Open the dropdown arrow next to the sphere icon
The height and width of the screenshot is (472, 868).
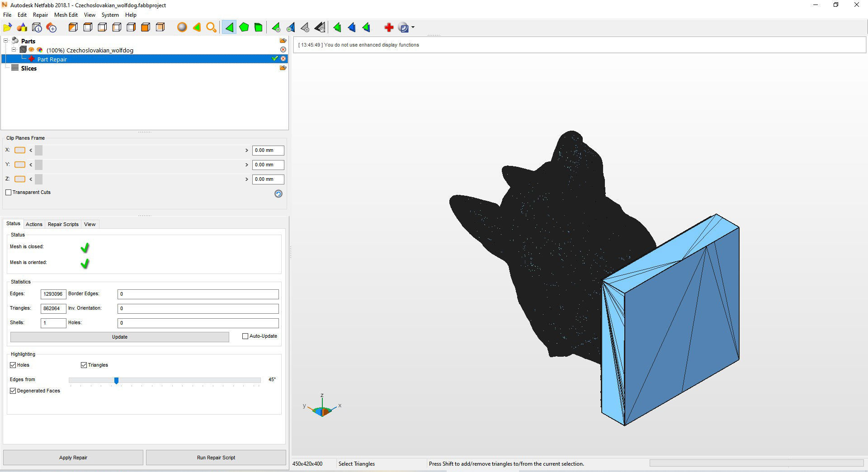pyautogui.click(x=413, y=28)
